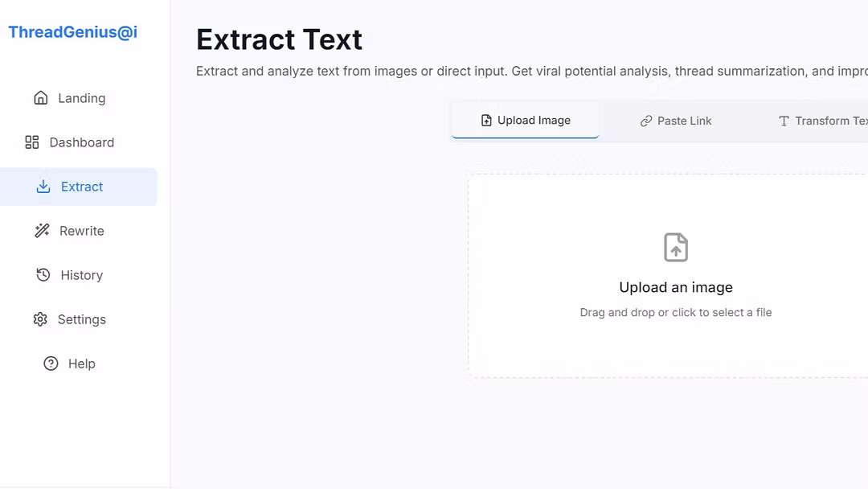Viewport: 868px width, 489px height.
Task: Click the Landing home icon
Action: point(40,98)
